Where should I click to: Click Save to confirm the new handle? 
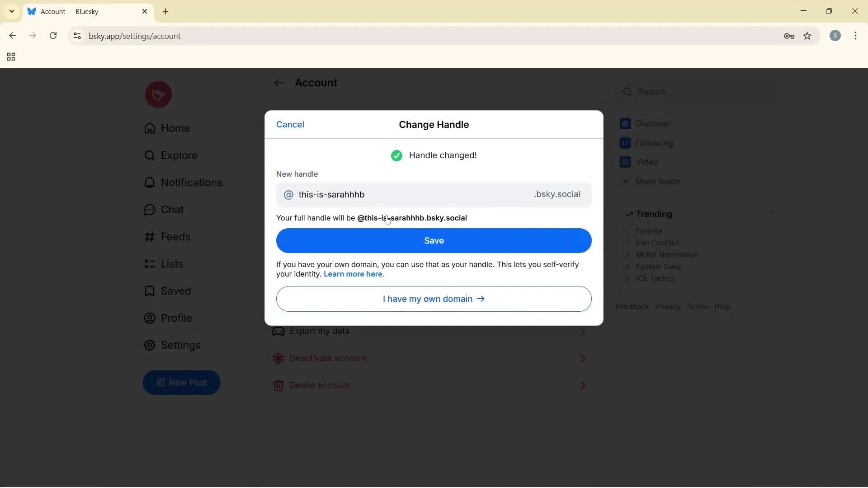coord(433,240)
